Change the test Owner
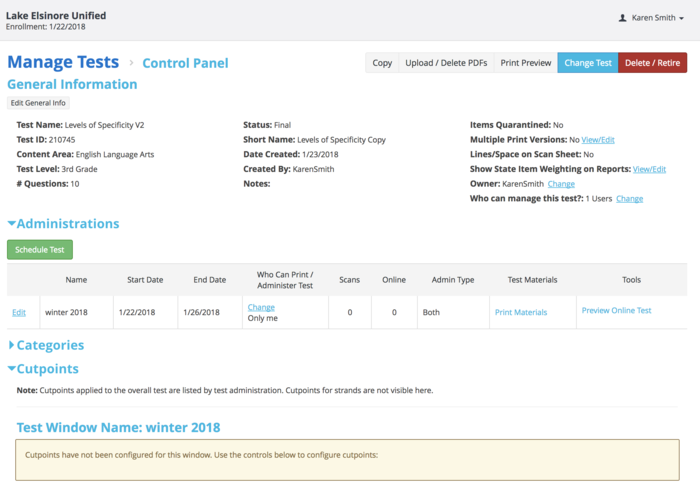700x489 pixels. (561, 184)
